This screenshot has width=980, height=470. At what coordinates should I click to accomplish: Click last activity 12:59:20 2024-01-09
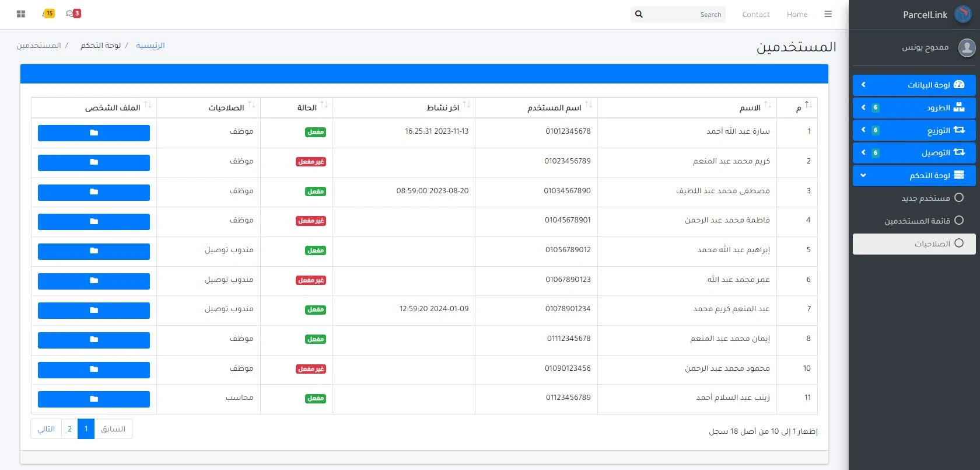pos(434,309)
